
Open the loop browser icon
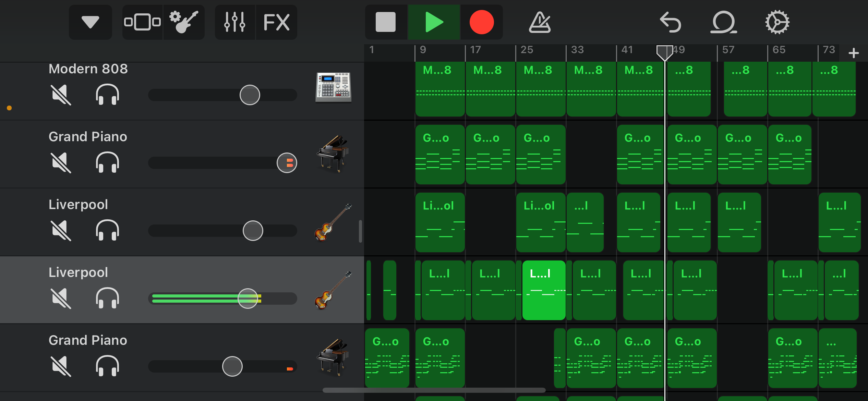[x=723, y=22]
